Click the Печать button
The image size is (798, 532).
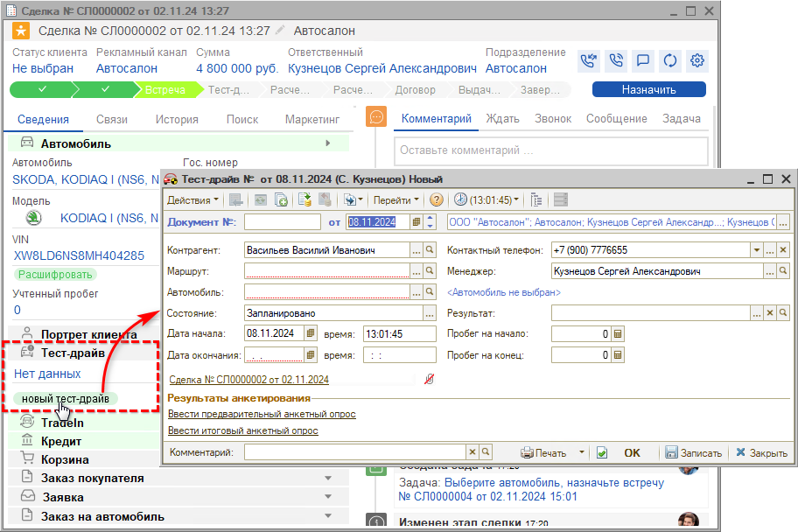point(543,452)
